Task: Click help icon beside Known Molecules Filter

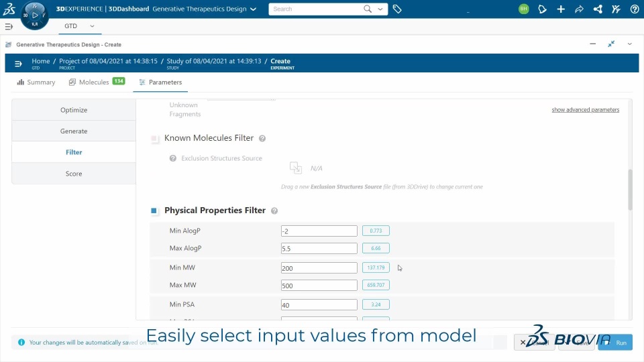Action: pyautogui.click(x=262, y=138)
